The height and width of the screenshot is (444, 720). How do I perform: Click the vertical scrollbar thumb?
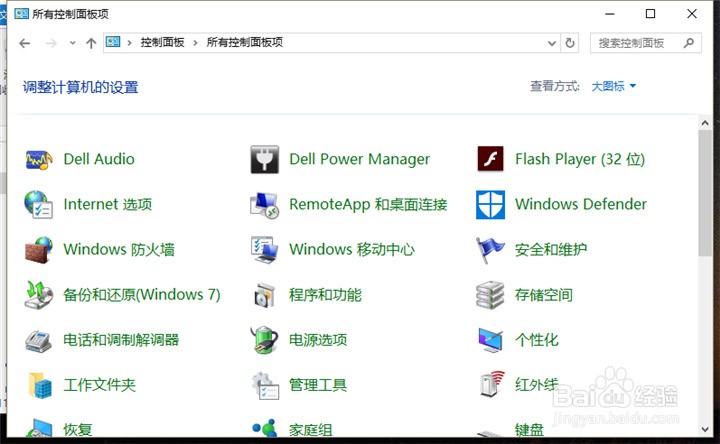[705, 193]
